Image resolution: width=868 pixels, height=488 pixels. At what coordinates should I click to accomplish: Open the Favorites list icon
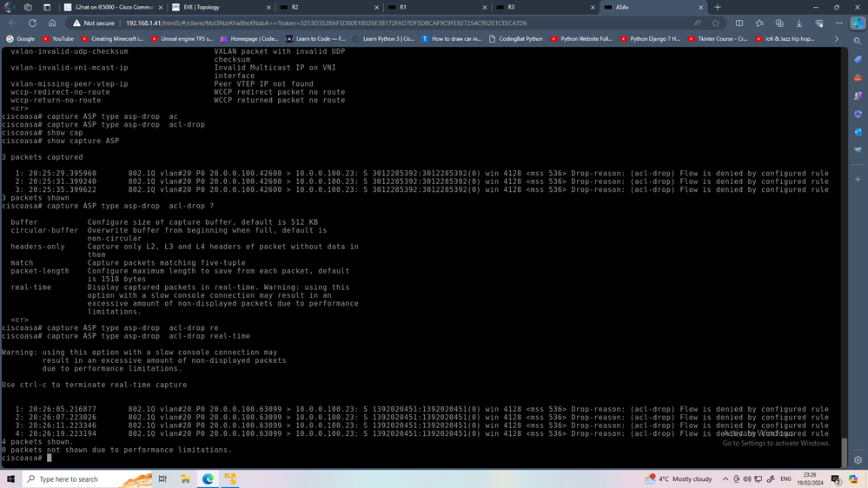point(759,23)
